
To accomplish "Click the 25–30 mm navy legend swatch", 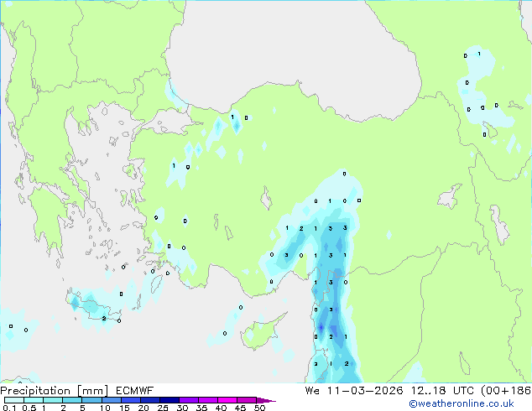I will [170, 400].
